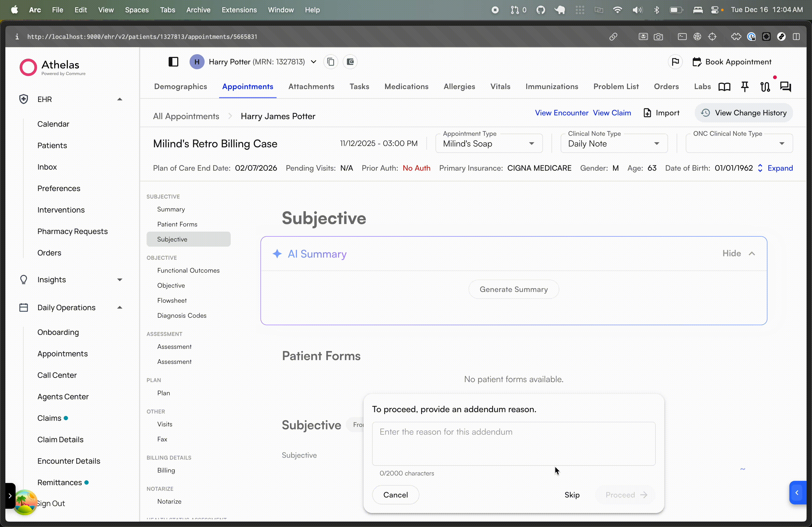Open the chat/comments icon with notification dot
The height and width of the screenshot is (527, 812).
(786, 87)
